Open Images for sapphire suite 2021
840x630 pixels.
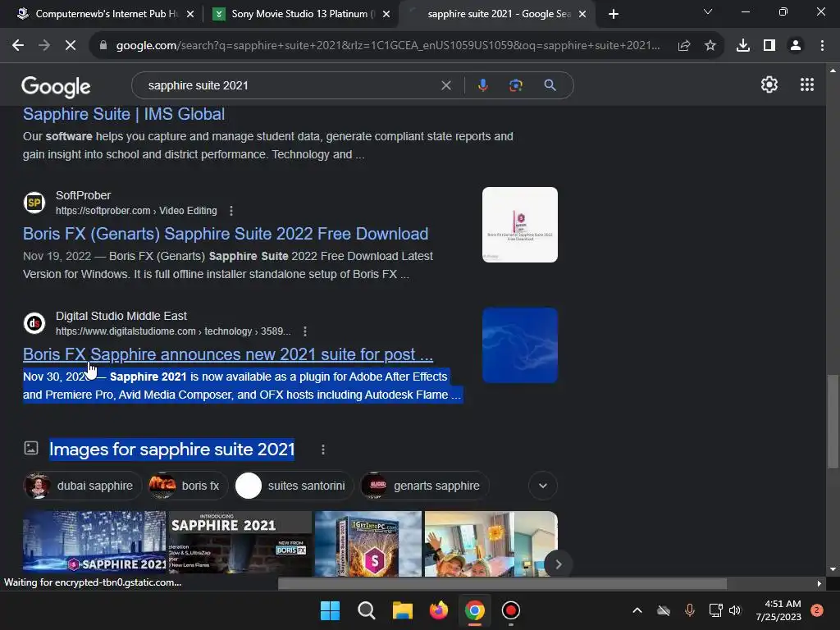click(172, 449)
